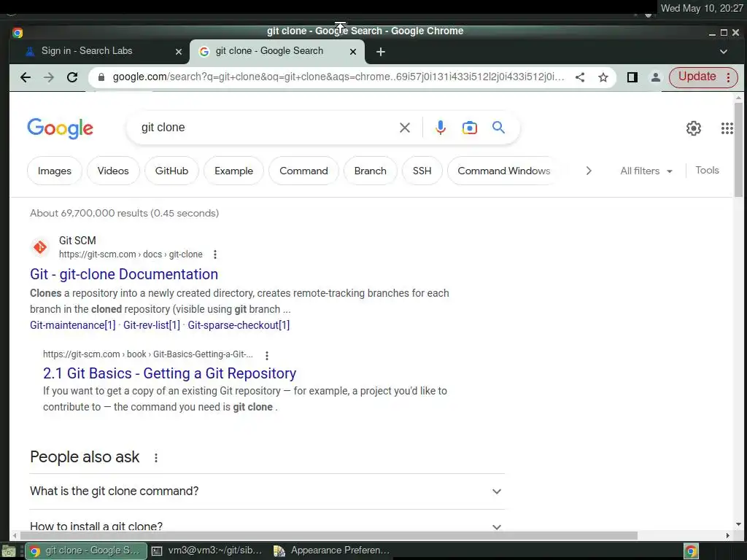Open Google quick settings gear icon
The width and height of the screenshot is (747, 560).
(693, 128)
